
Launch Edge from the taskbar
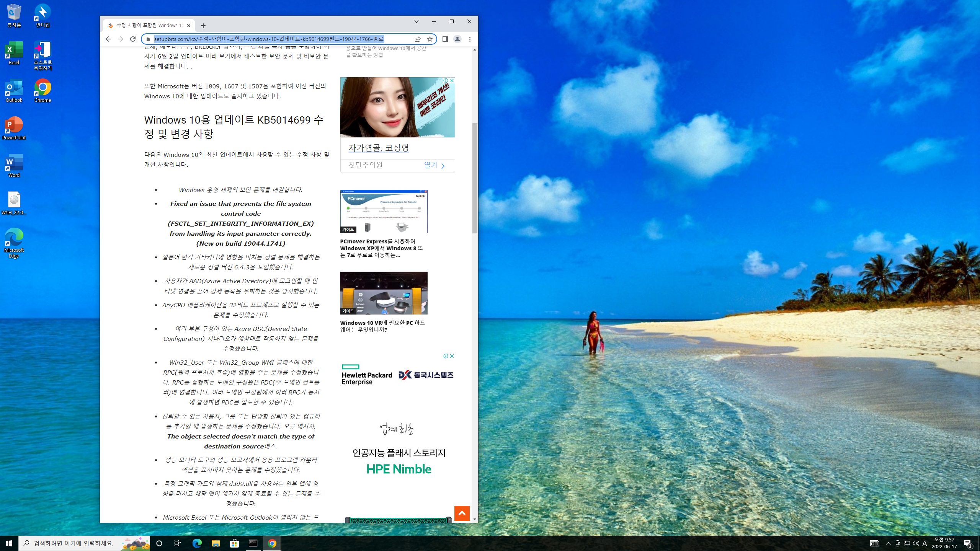point(197,543)
